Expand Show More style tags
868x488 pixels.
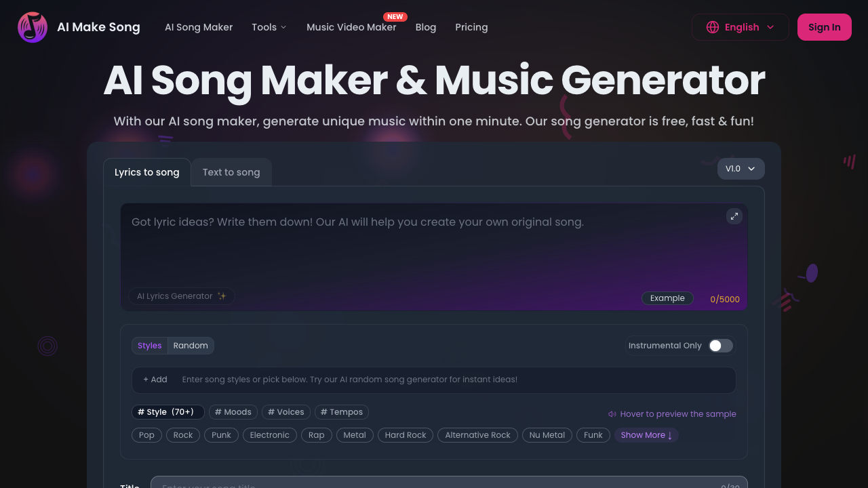(x=646, y=435)
